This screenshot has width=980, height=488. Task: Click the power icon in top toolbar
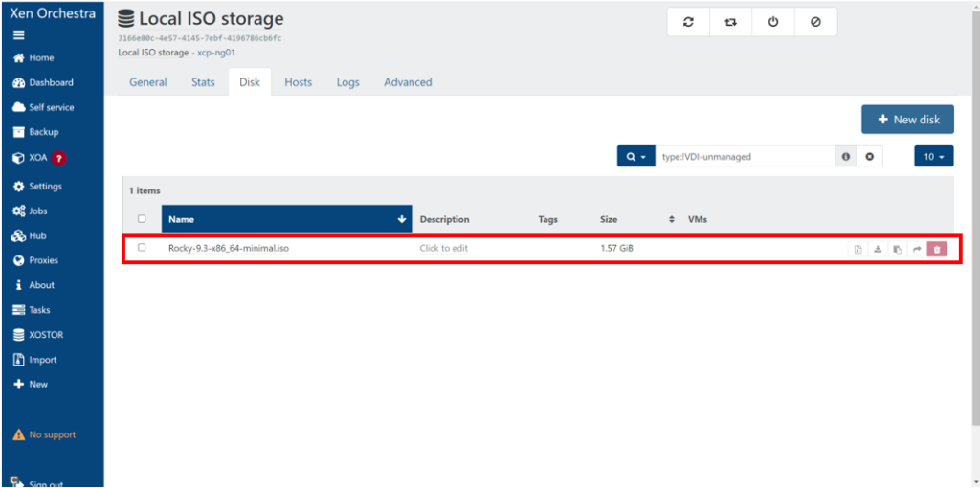click(773, 22)
